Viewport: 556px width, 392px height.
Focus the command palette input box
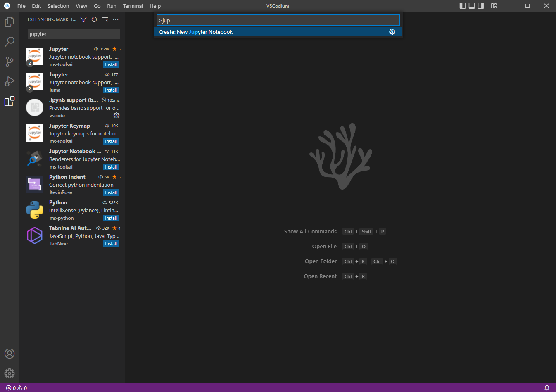pos(278,20)
